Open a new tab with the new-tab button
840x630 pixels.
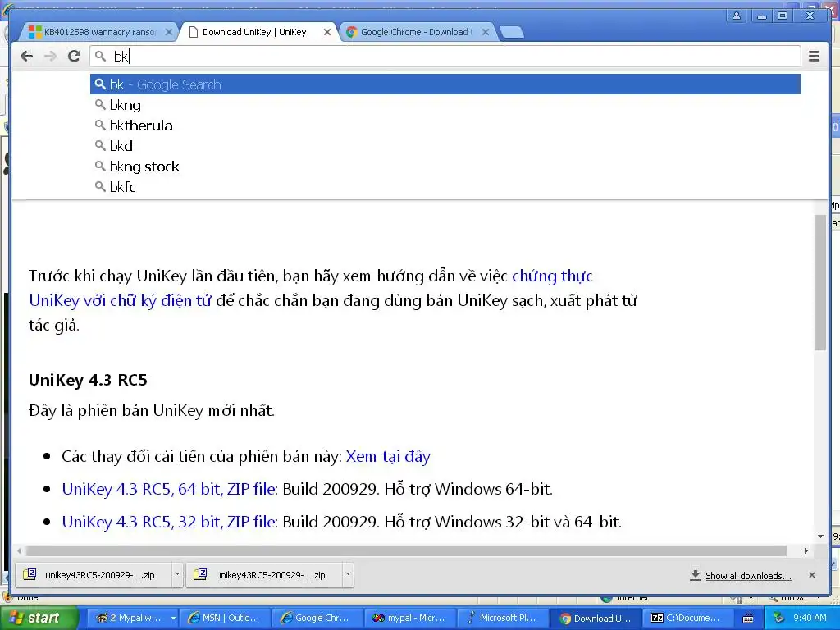point(512,33)
